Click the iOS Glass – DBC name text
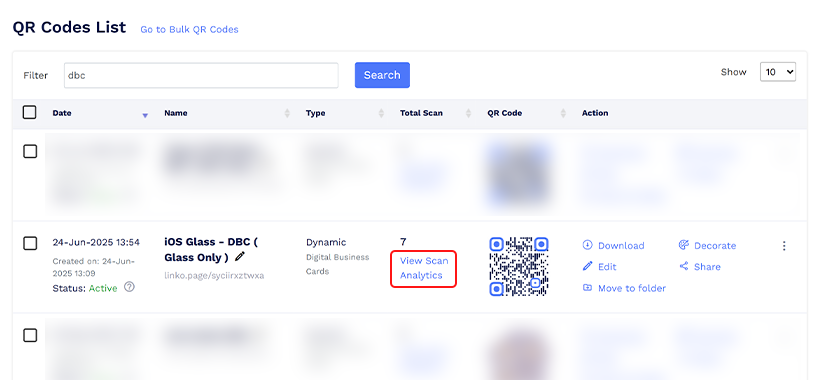Screen dimensions: 820x380 (x=211, y=249)
